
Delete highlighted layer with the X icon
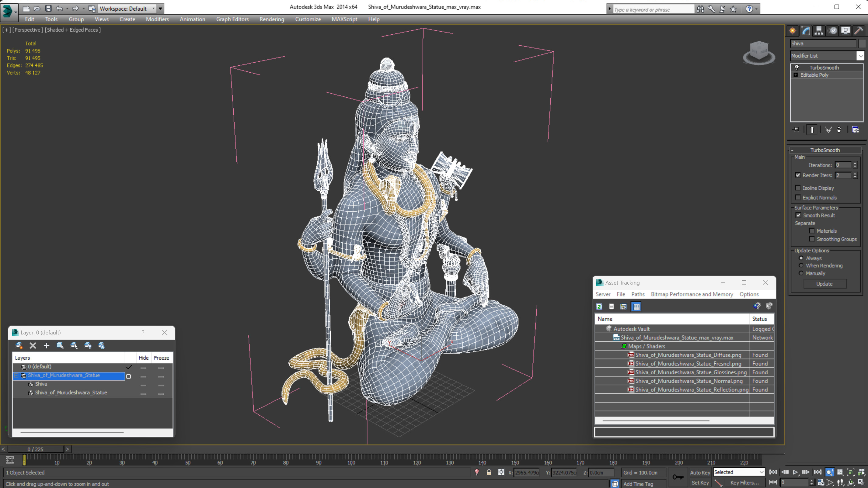point(33,345)
